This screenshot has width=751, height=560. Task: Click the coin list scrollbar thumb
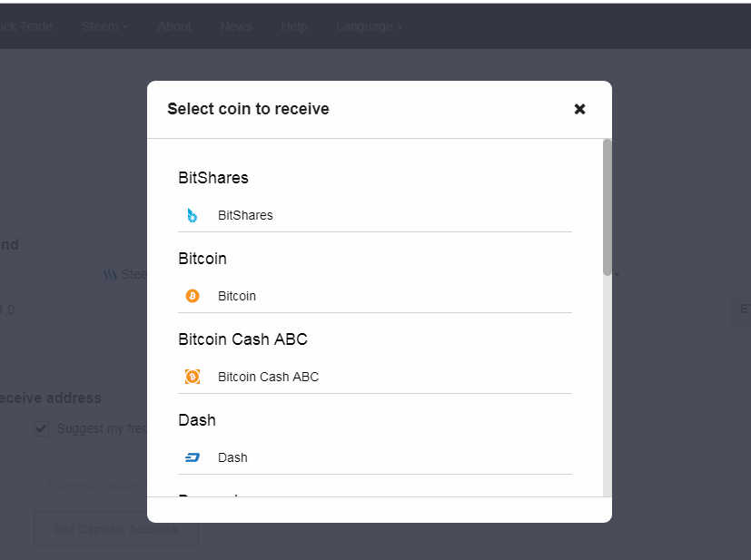point(607,207)
